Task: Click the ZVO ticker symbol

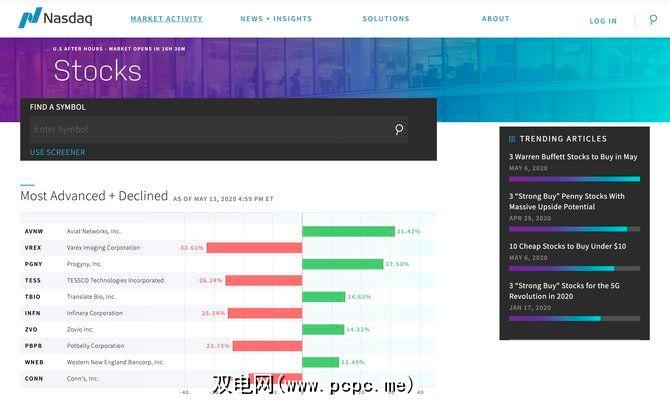Action: click(31, 329)
